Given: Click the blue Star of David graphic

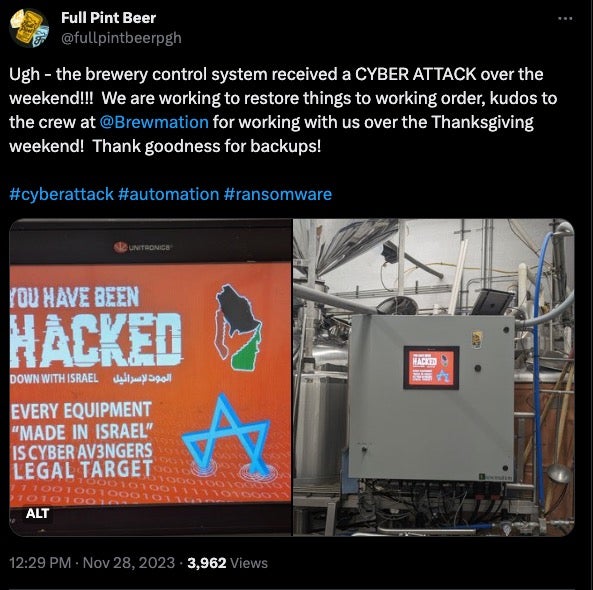Looking at the screenshot, I should click(226, 433).
